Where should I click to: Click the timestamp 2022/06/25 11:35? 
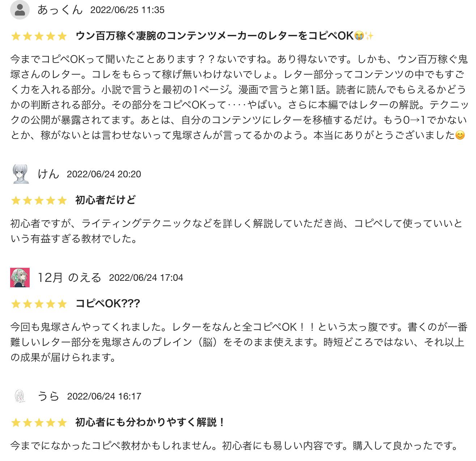click(x=127, y=10)
